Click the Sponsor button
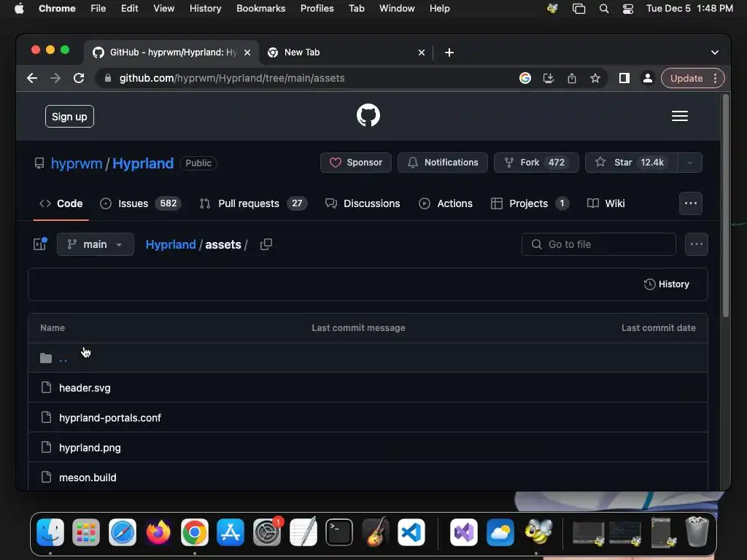The width and height of the screenshot is (747, 560). 356,163
